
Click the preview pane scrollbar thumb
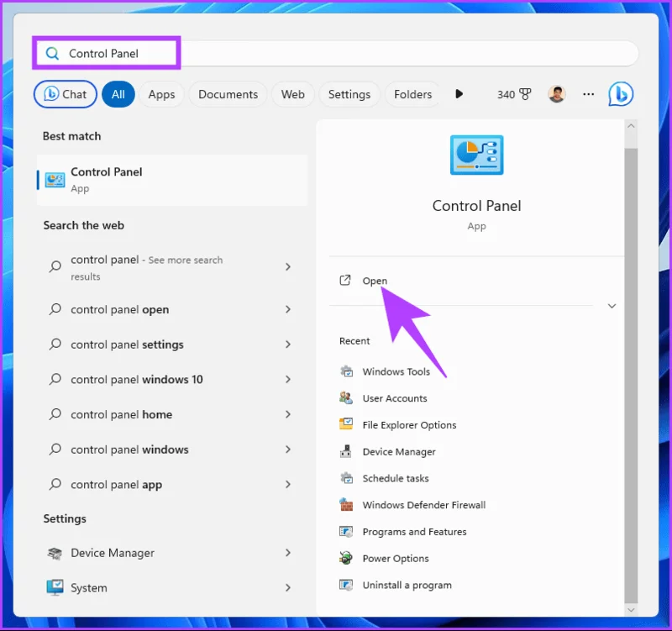pyautogui.click(x=631, y=376)
